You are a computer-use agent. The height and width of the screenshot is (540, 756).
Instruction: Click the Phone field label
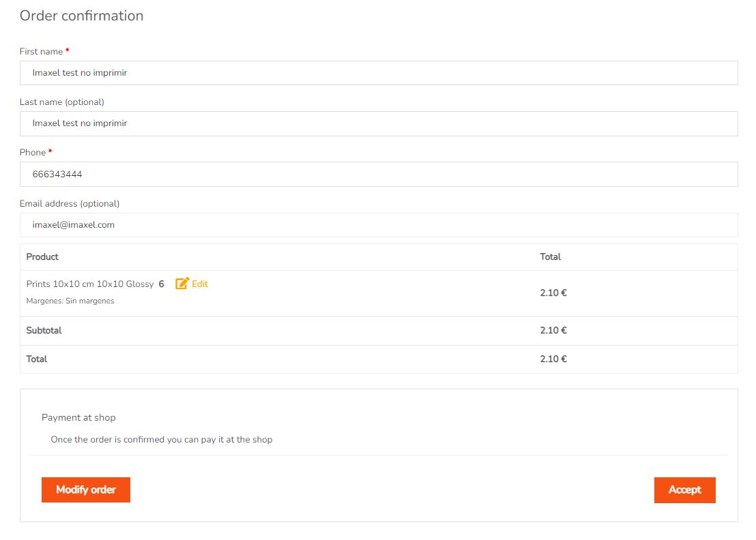33,152
